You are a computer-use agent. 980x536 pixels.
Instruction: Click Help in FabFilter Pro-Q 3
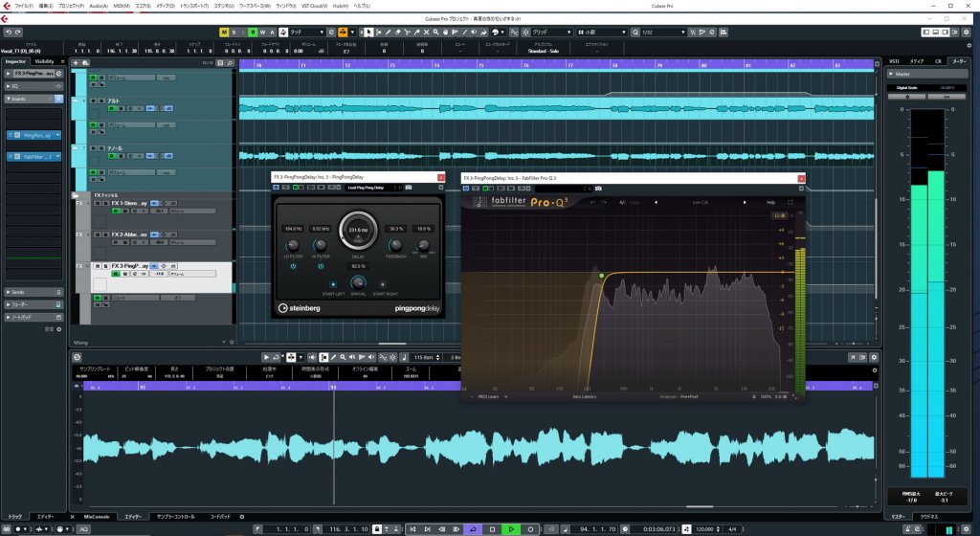point(770,202)
